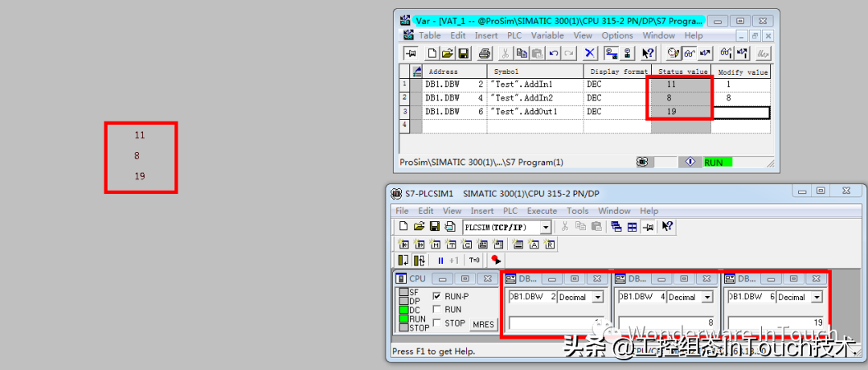Check the STOP checkbox in CPU panel

click(x=437, y=323)
